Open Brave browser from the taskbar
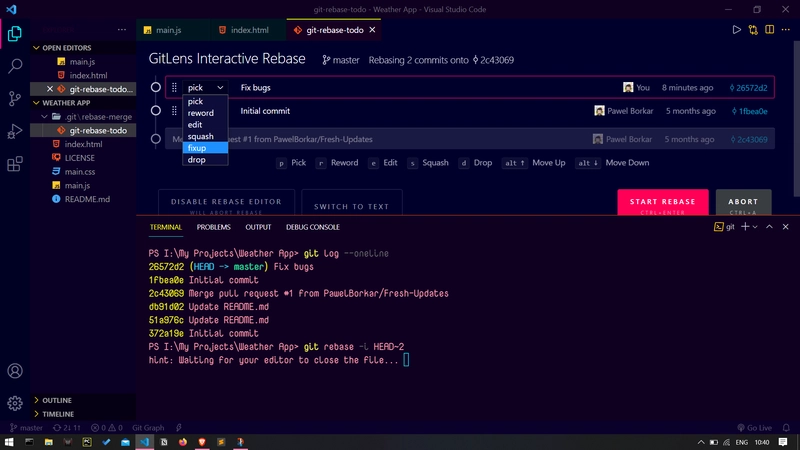 coord(202,442)
